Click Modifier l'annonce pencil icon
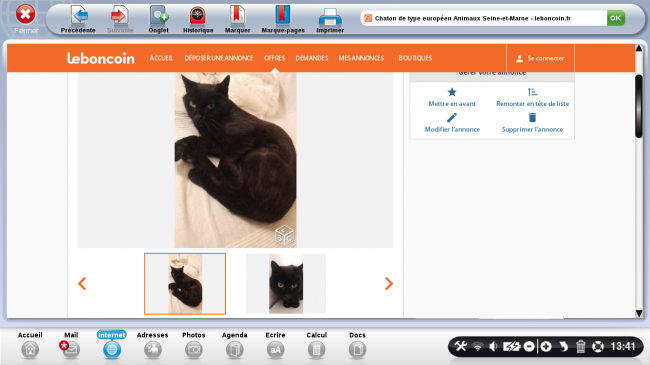This screenshot has width=650, height=365. (452, 118)
